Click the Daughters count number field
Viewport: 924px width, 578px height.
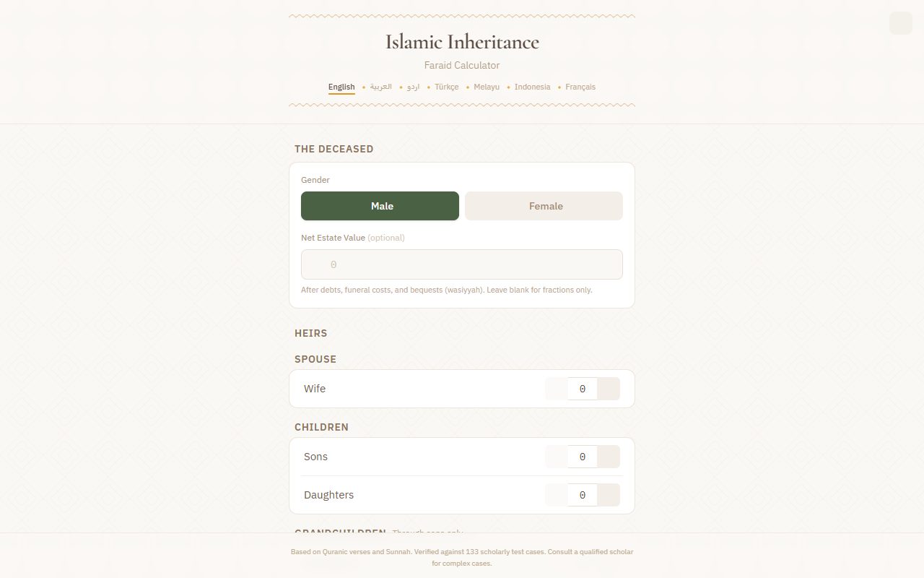[x=583, y=495]
